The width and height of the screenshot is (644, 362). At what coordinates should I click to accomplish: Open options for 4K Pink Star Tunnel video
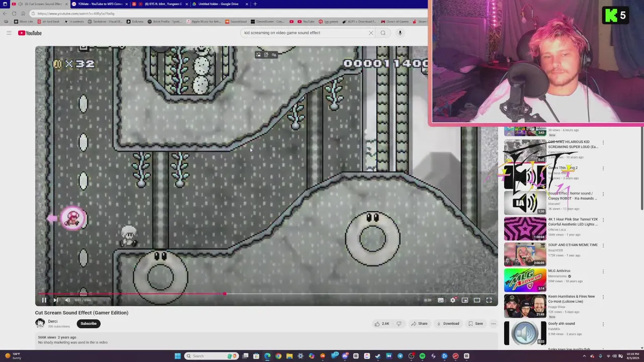(603, 220)
